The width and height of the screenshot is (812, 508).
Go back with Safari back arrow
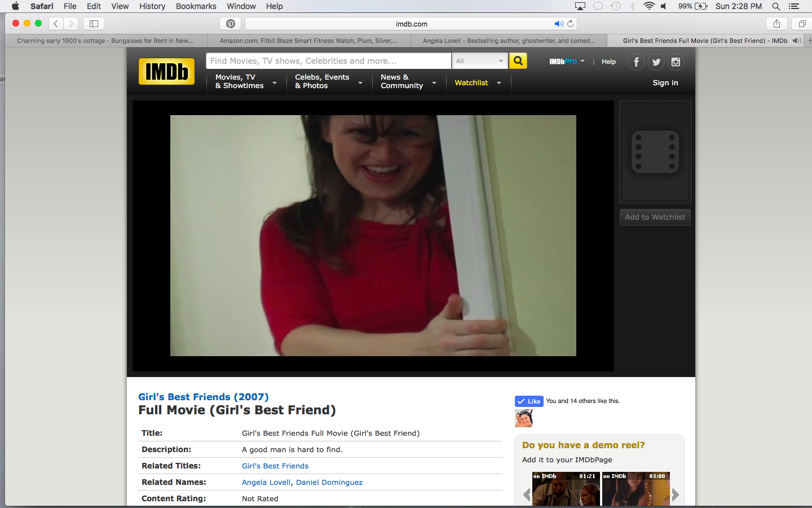tap(56, 24)
